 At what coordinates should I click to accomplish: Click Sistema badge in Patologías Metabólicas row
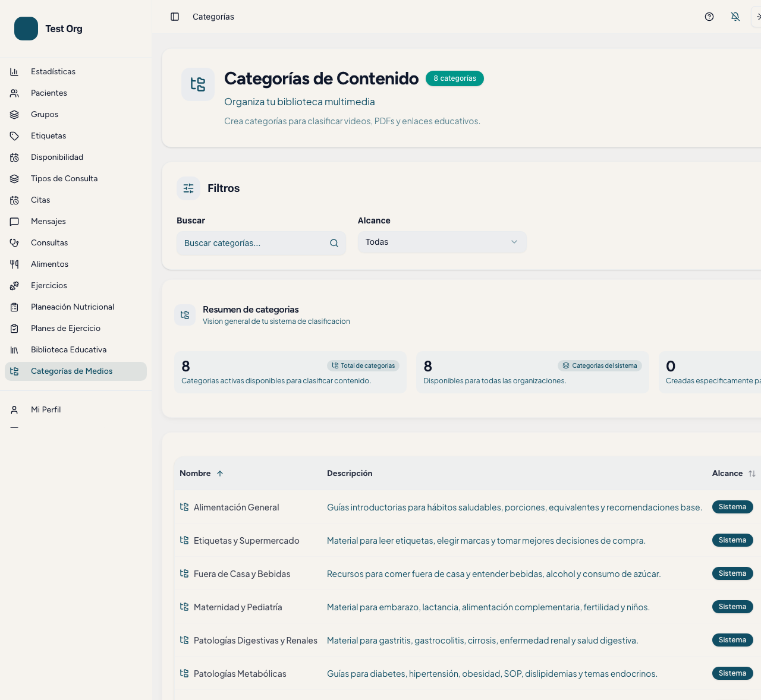[732, 673]
